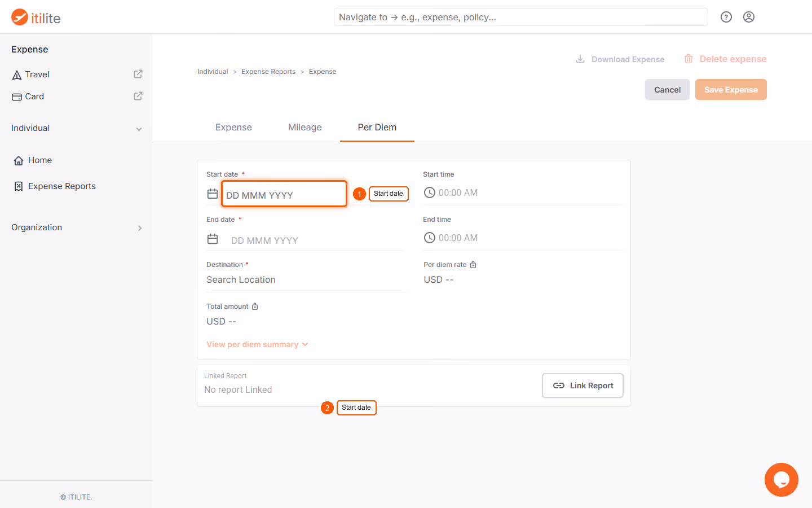
Task: Switch to the Expense tab
Action: tap(233, 128)
